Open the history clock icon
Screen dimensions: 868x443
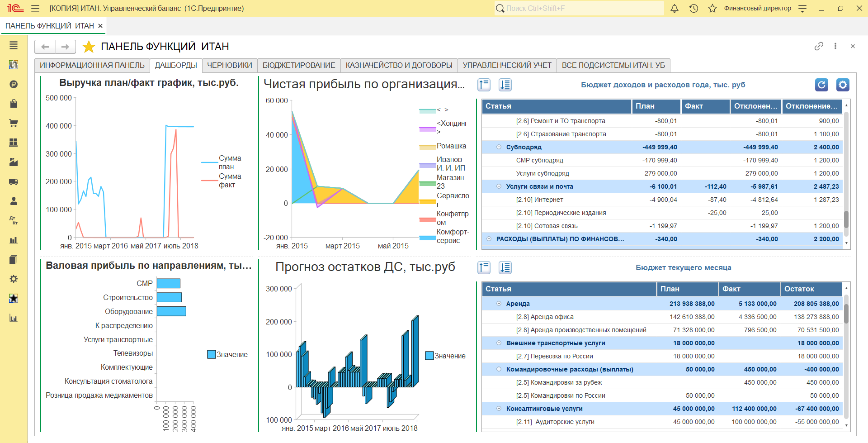click(693, 8)
